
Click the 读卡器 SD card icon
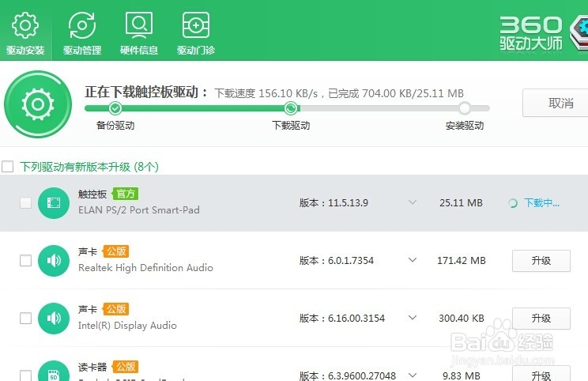[x=54, y=372]
